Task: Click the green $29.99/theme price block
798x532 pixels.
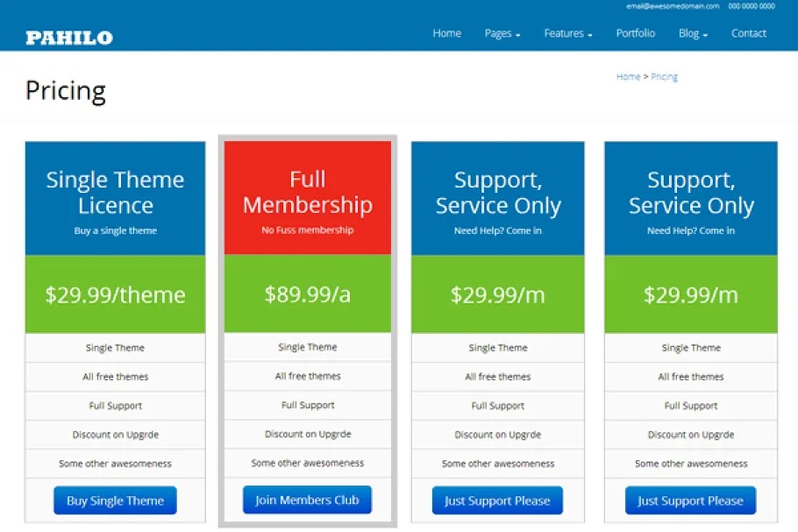Action: coord(115,294)
